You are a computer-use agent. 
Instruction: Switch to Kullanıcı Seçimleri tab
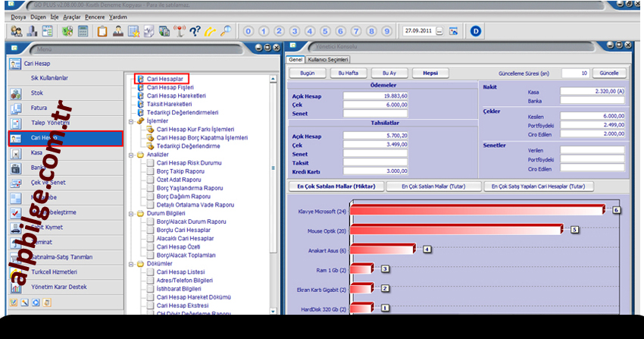pyautogui.click(x=328, y=59)
